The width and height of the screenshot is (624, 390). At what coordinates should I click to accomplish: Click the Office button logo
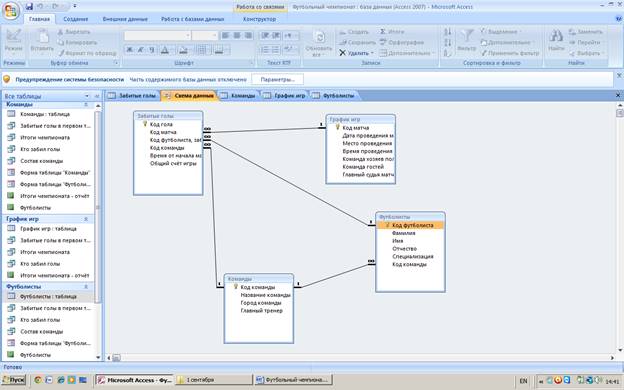11,11
